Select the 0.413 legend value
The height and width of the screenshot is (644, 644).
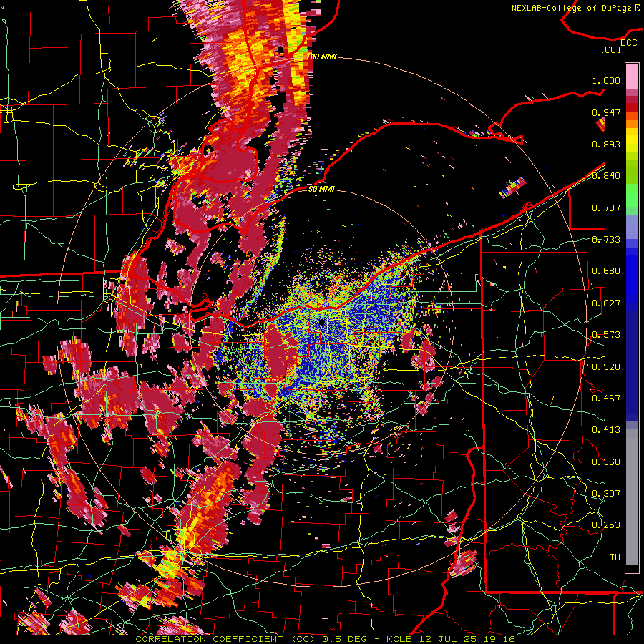[606, 430]
